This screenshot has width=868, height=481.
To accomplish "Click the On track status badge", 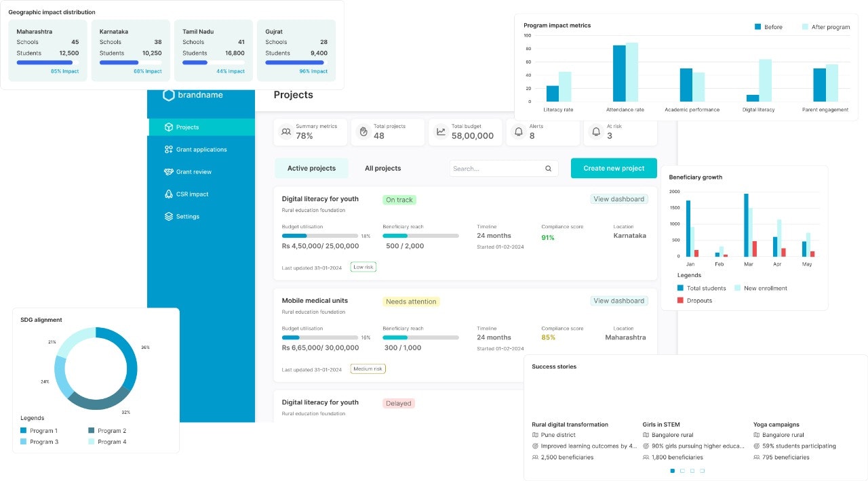I will tap(399, 200).
